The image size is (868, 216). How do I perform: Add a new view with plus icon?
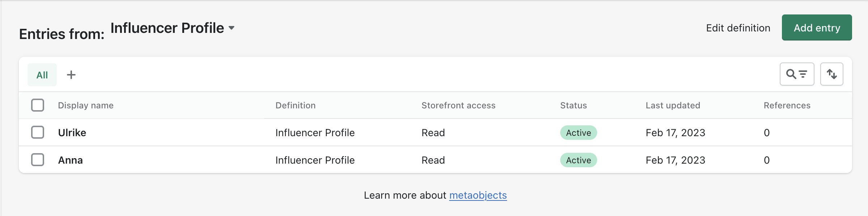[71, 75]
